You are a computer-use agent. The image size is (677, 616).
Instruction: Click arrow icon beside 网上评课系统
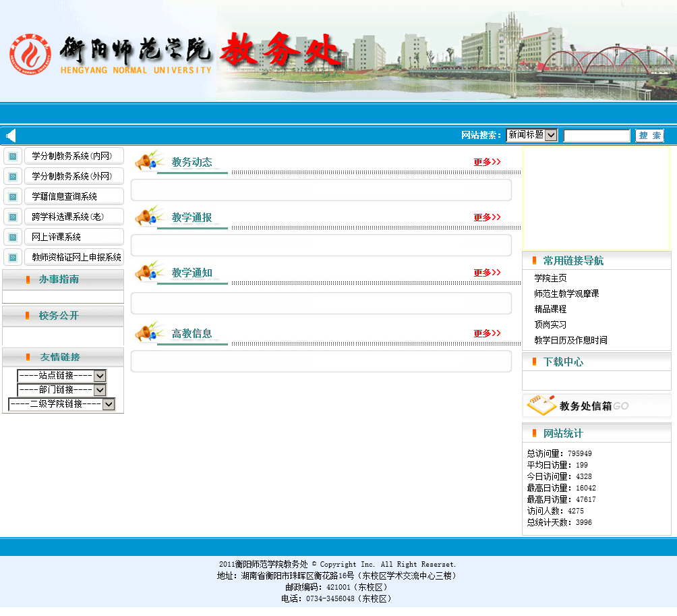point(13,237)
